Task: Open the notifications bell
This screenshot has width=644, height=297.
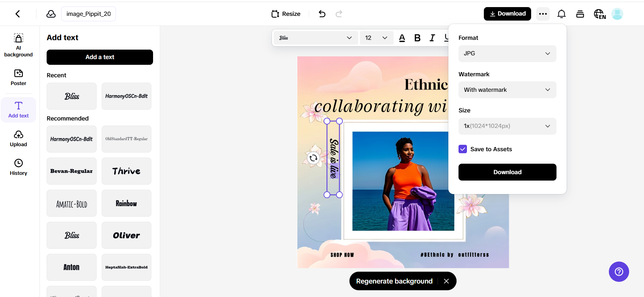Action: 562,14
